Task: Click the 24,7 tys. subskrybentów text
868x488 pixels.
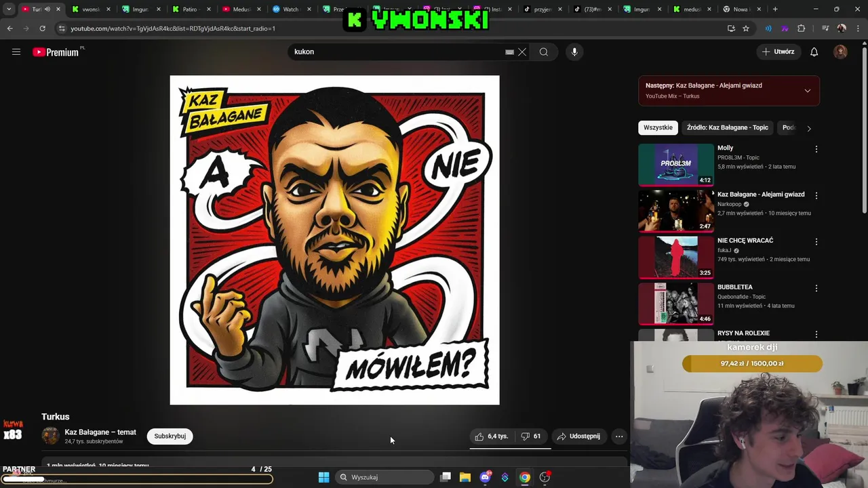Action: click(94, 441)
